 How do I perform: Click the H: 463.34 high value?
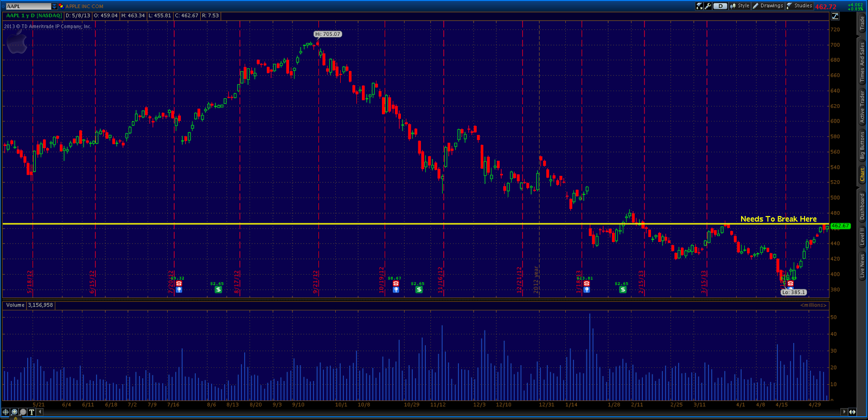[x=133, y=16]
